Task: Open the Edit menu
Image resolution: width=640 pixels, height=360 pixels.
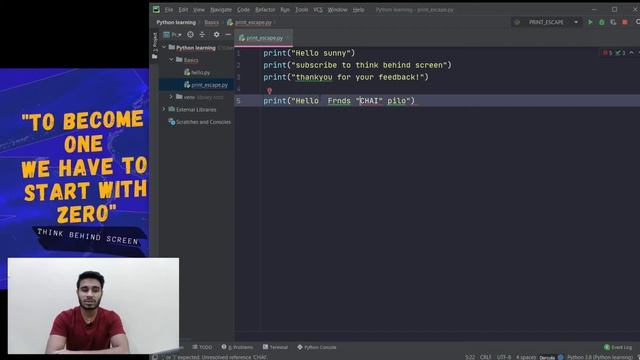Action: click(x=183, y=9)
